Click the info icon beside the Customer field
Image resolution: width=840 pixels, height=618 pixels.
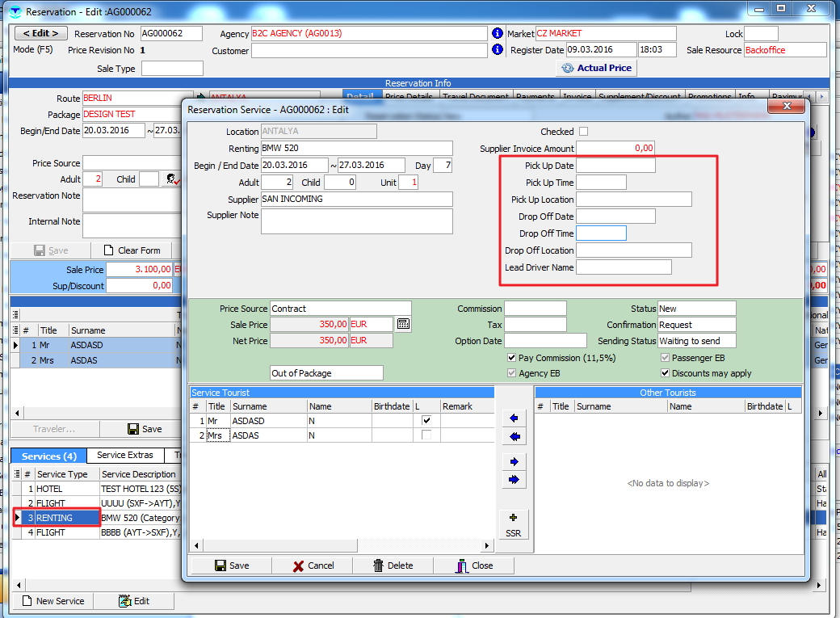pyautogui.click(x=497, y=50)
